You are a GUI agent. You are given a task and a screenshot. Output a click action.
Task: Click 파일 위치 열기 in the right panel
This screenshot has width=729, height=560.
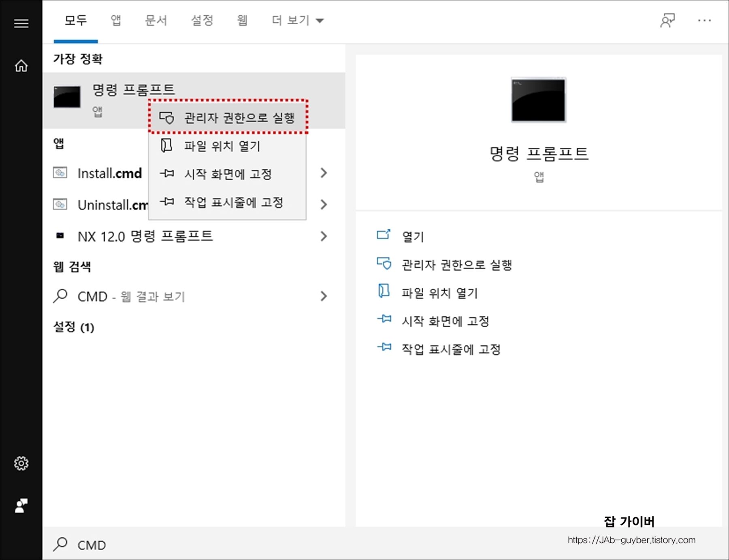(x=440, y=293)
